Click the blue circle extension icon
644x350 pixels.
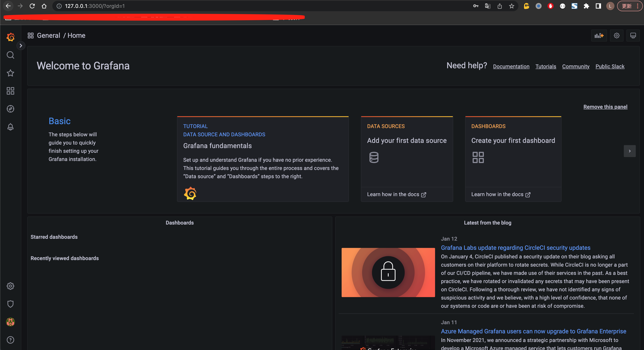tap(538, 6)
